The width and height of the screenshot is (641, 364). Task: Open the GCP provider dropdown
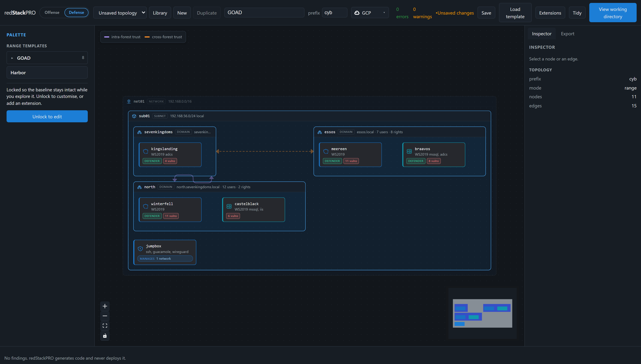(x=370, y=13)
